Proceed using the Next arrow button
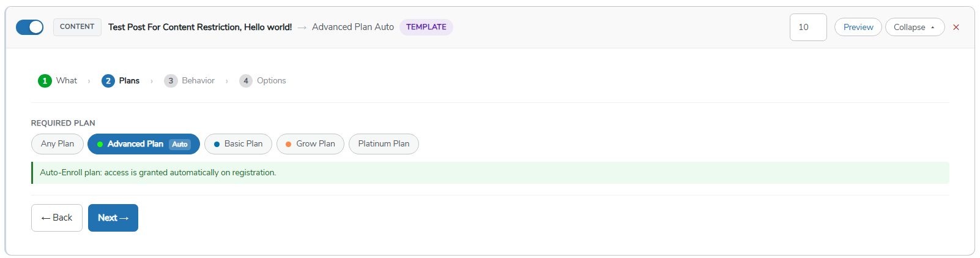Viewport: 980px width, 258px height. (113, 218)
